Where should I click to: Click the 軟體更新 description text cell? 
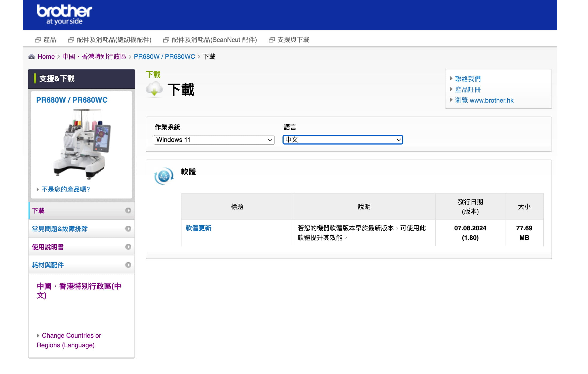pos(364,233)
